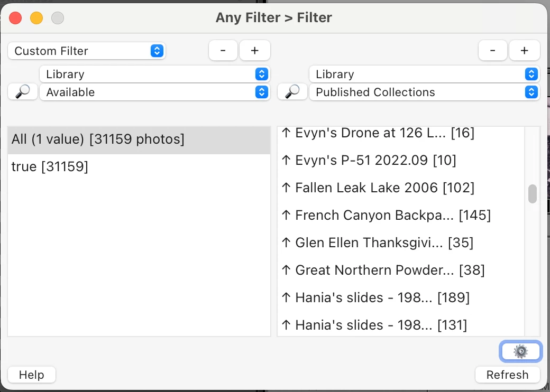Click the Help button

tap(32, 375)
